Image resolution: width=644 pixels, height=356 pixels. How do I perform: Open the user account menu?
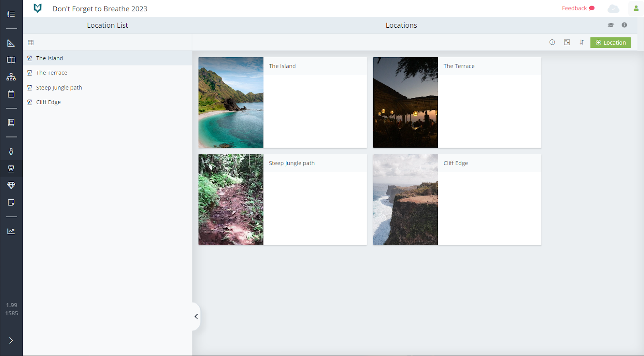click(636, 8)
